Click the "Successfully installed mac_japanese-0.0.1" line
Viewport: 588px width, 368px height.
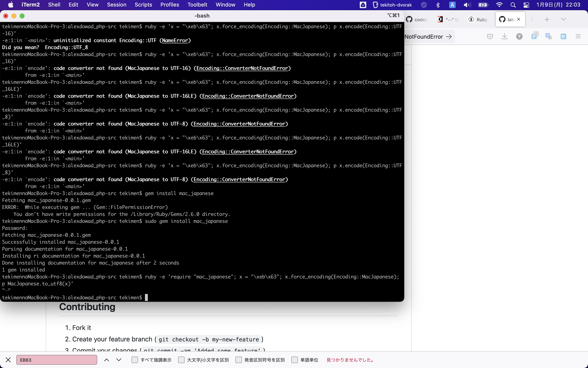tap(61, 242)
